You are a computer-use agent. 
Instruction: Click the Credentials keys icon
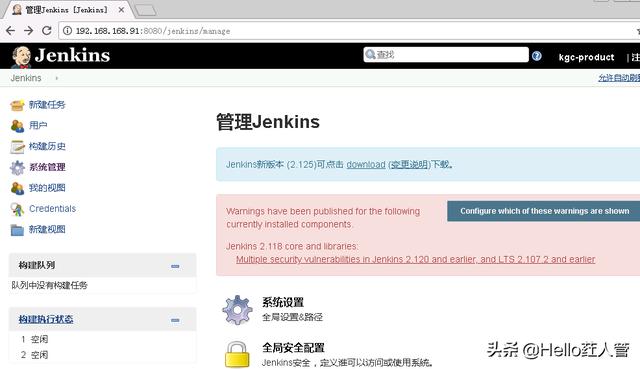[x=17, y=209]
